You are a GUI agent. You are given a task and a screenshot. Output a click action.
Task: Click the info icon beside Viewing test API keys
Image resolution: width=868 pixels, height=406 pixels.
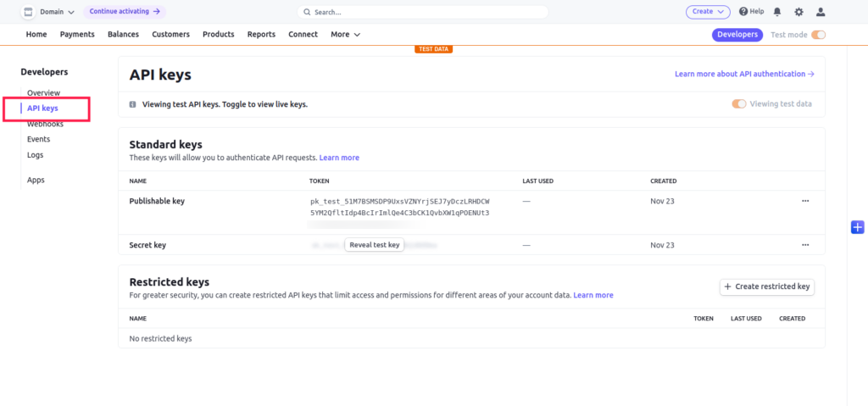tap(133, 104)
